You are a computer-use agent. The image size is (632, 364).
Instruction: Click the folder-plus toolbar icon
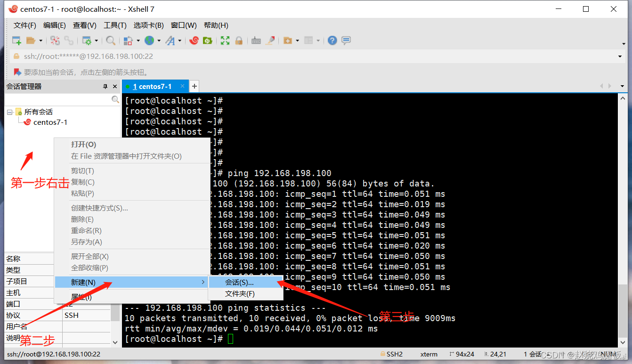point(288,40)
